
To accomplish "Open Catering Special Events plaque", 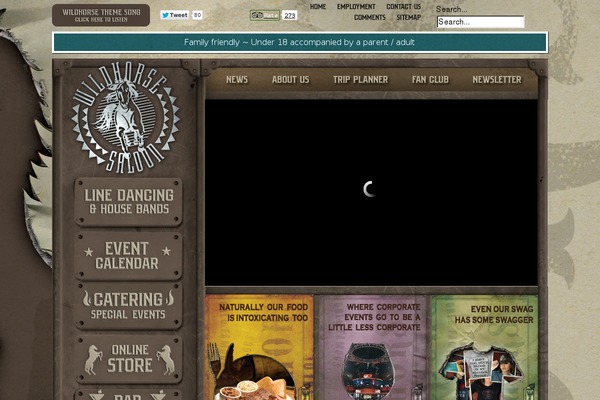I will pos(128,306).
